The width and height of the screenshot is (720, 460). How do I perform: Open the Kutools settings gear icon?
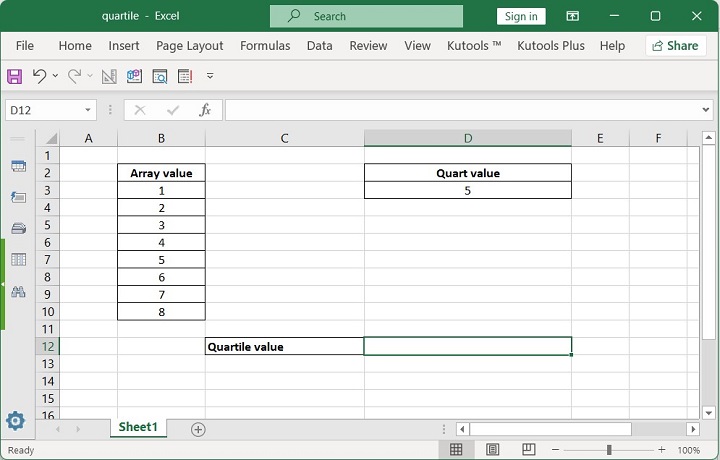click(16, 421)
